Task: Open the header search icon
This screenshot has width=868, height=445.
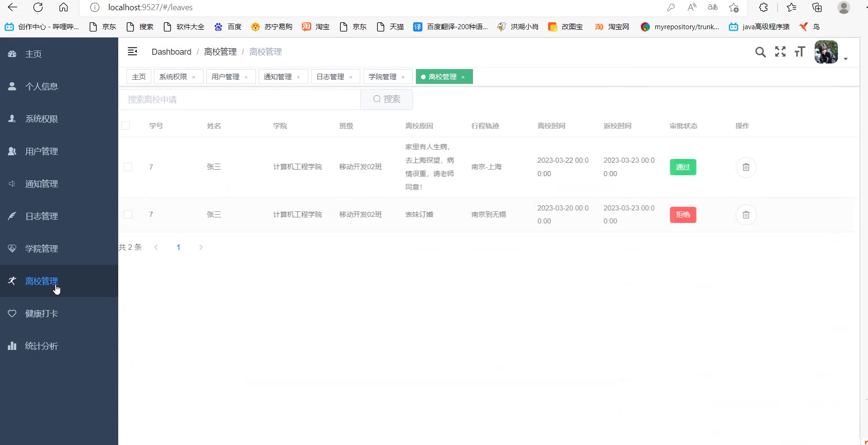Action: (760, 52)
